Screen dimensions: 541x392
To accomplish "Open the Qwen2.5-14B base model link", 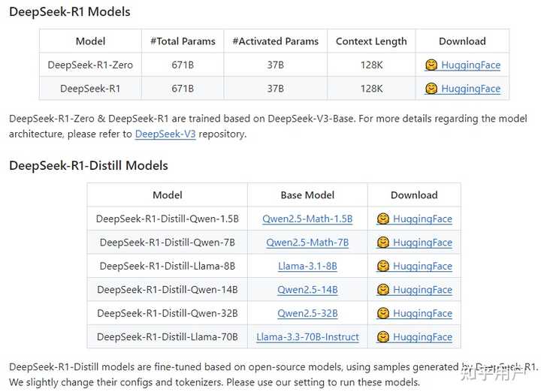I will 307,290.
